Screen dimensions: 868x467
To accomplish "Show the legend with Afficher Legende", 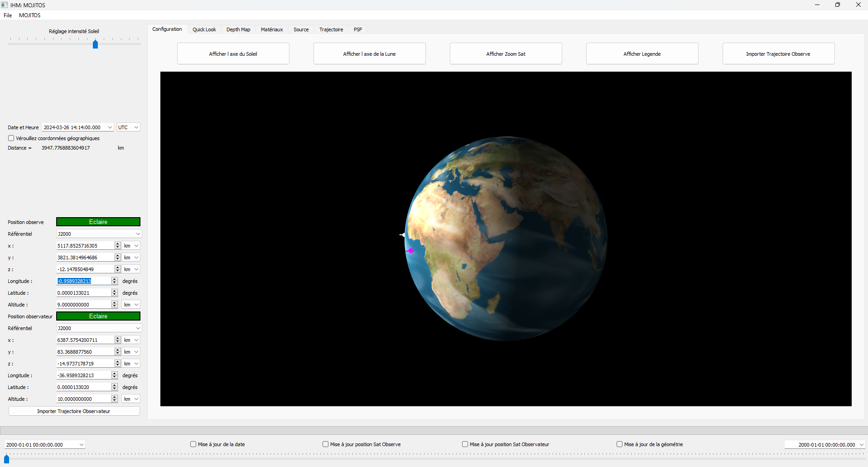I will click(x=642, y=54).
